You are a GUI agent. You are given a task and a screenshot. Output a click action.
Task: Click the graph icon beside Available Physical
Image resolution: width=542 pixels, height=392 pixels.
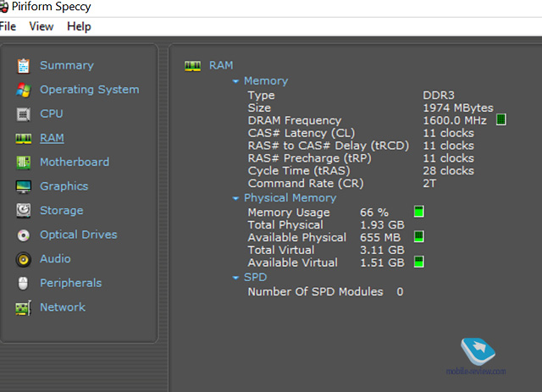click(x=419, y=237)
